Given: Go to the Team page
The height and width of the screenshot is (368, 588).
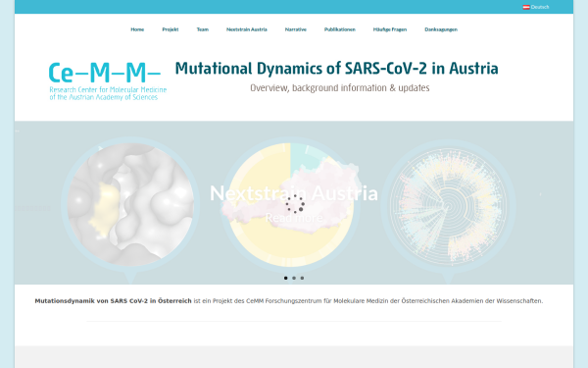Looking at the screenshot, I should click(203, 29).
